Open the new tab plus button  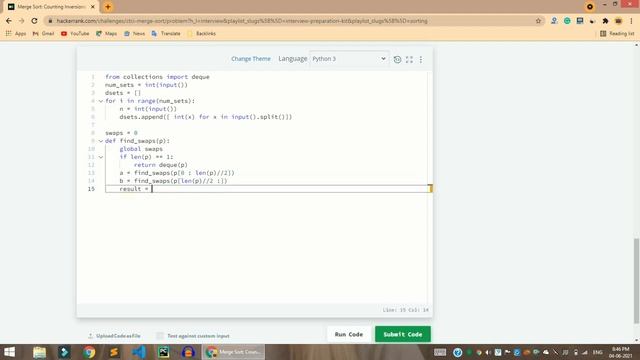[108, 7]
